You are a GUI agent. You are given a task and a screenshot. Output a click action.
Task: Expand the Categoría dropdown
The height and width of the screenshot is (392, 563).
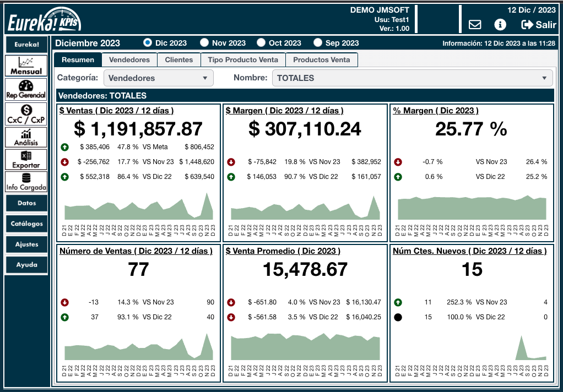click(x=158, y=78)
